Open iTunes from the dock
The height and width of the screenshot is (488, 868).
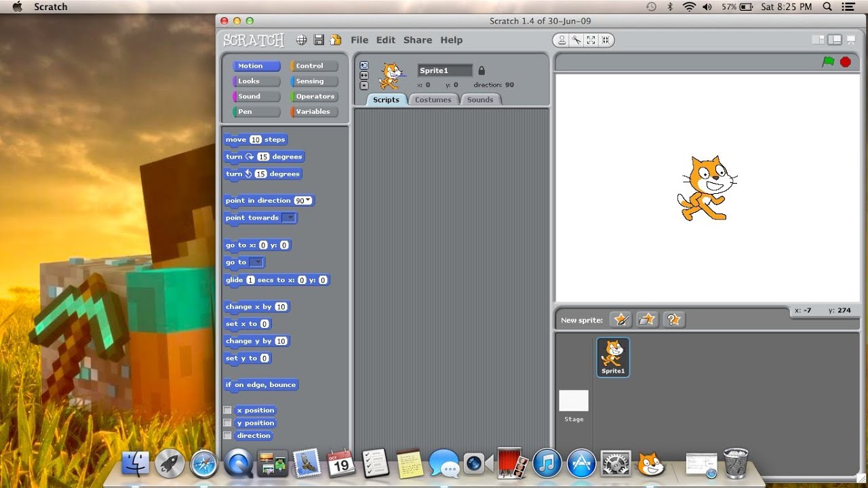(x=547, y=464)
